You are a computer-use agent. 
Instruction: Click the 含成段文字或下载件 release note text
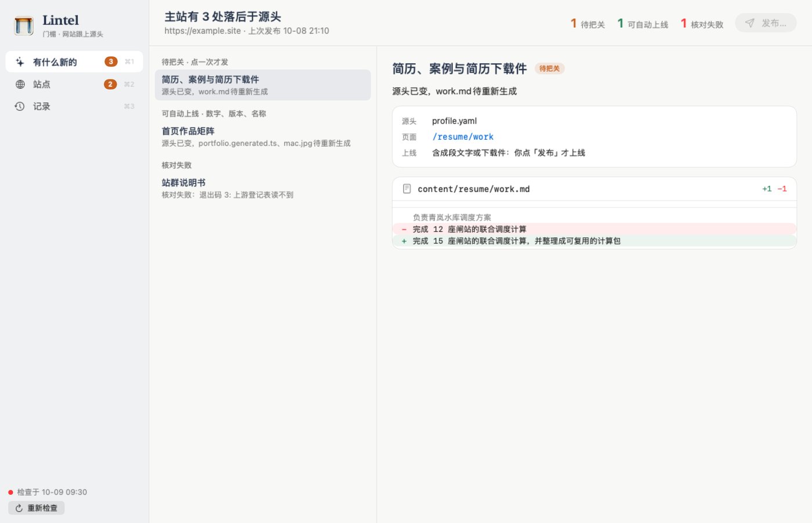pos(509,152)
